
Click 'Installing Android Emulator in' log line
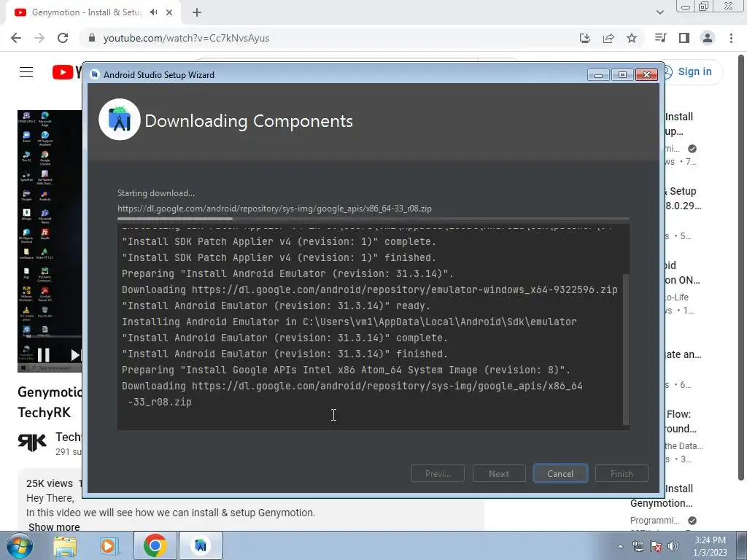click(x=349, y=322)
